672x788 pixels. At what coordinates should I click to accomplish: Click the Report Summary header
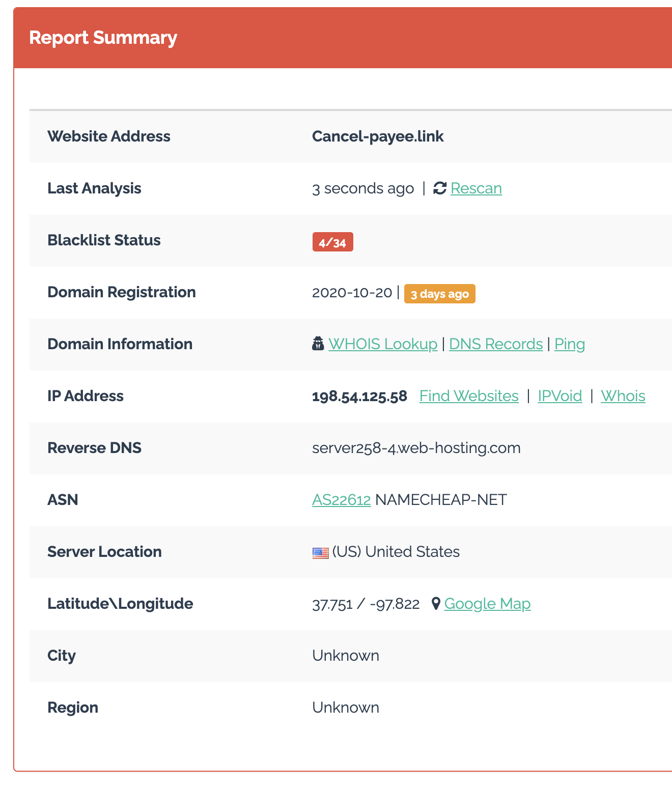tap(103, 38)
